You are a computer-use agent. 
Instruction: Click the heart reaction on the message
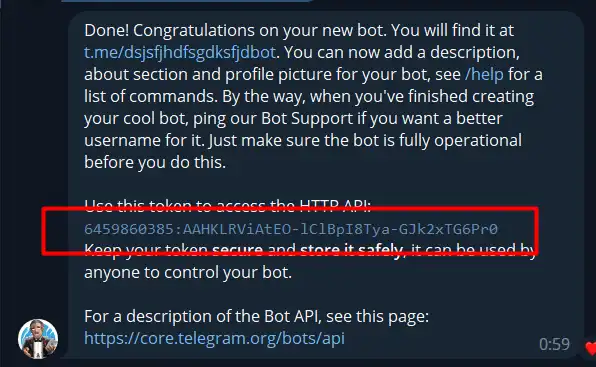click(x=591, y=348)
